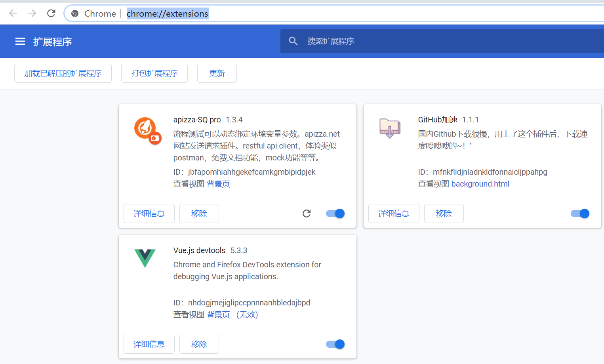Click the GitHub加速 folder download icon

[390, 128]
